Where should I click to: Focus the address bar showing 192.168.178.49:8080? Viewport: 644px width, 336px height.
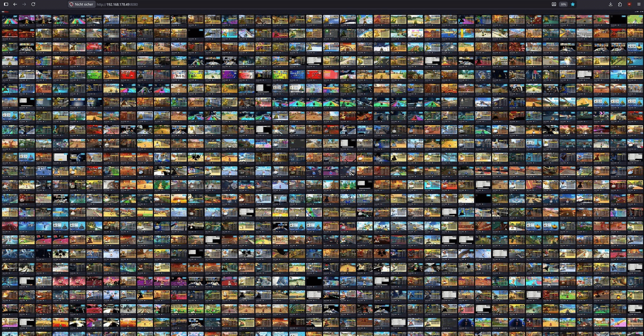322,4
